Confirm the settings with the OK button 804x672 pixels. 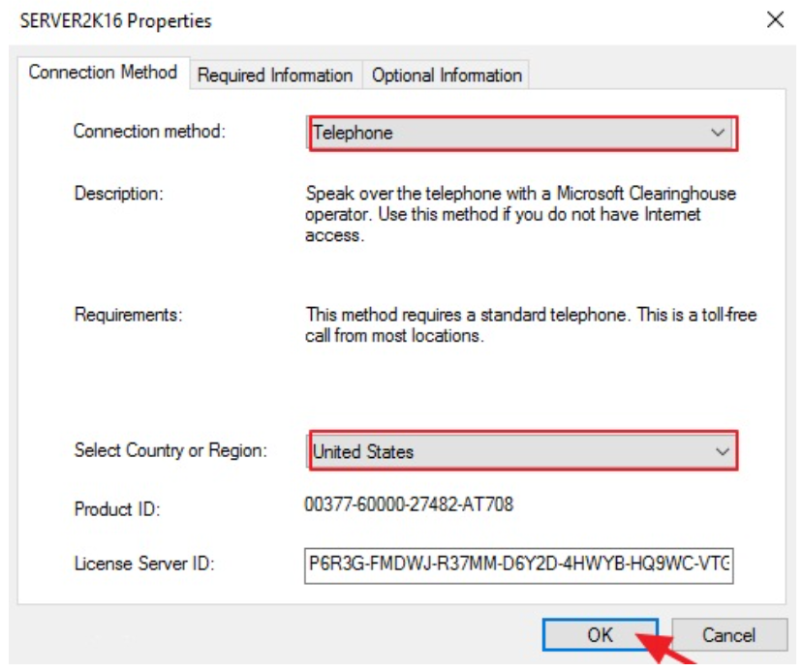[x=600, y=635]
